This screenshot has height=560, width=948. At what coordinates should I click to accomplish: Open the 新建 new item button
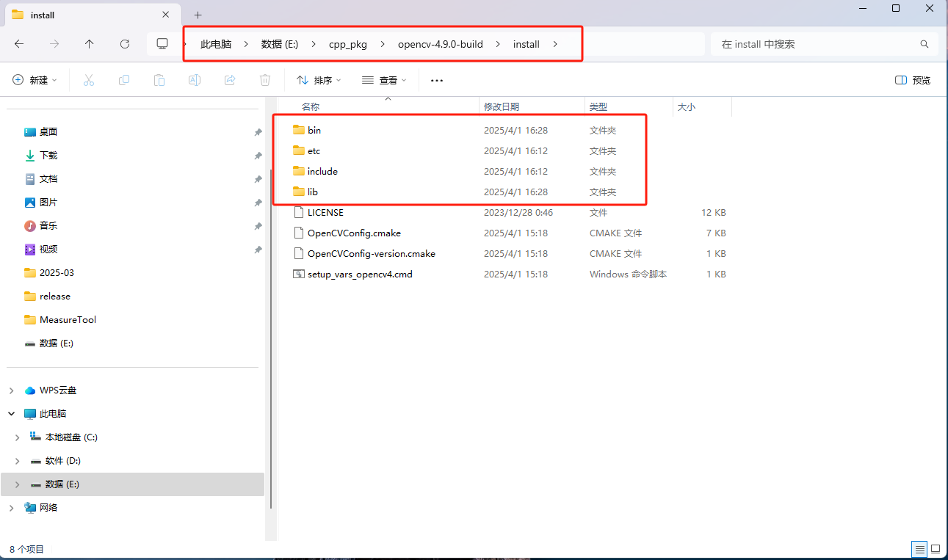coord(34,80)
